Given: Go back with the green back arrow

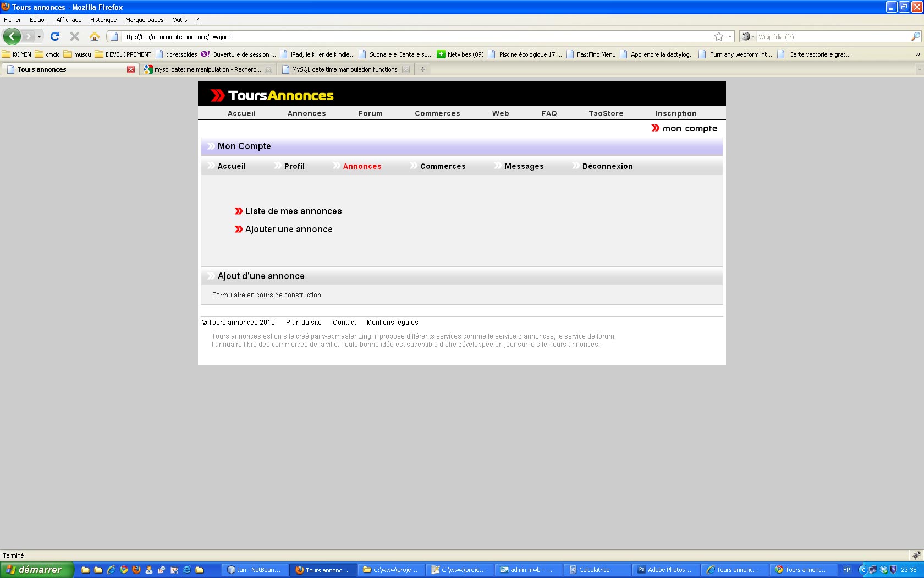Looking at the screenshot, I should tap(12, 36).
